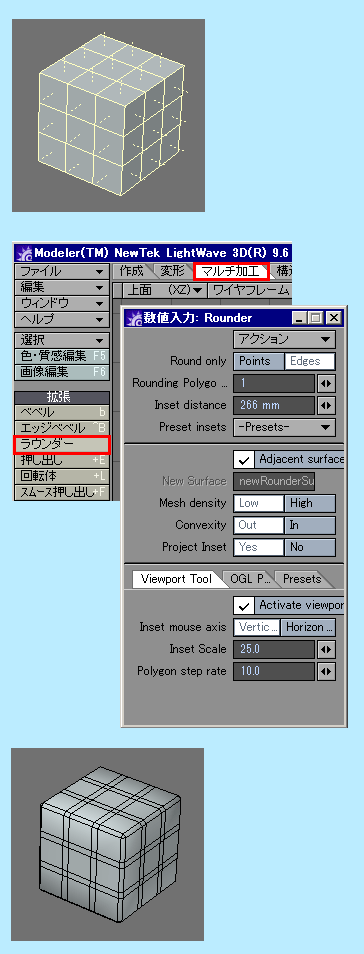Open the ファイル menu dropdown
The image size is (364, 954).
tap(61, 271)
